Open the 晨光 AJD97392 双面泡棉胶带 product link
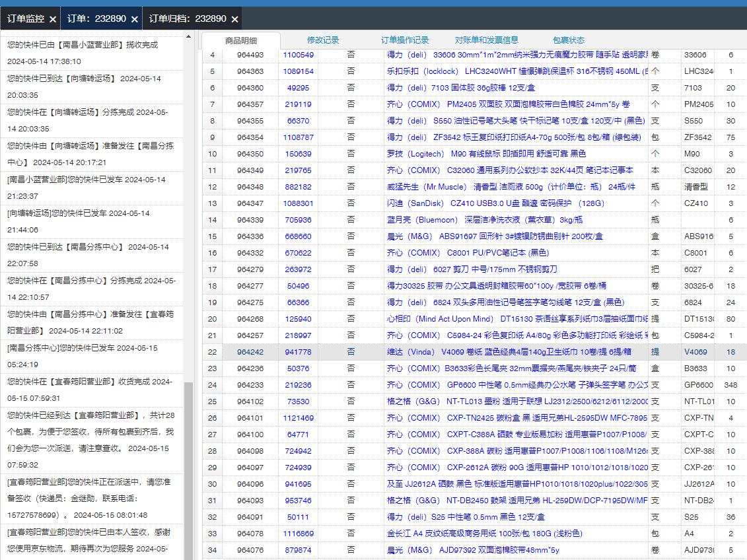Viewport: 747px width, 560px height. (473, 550)
